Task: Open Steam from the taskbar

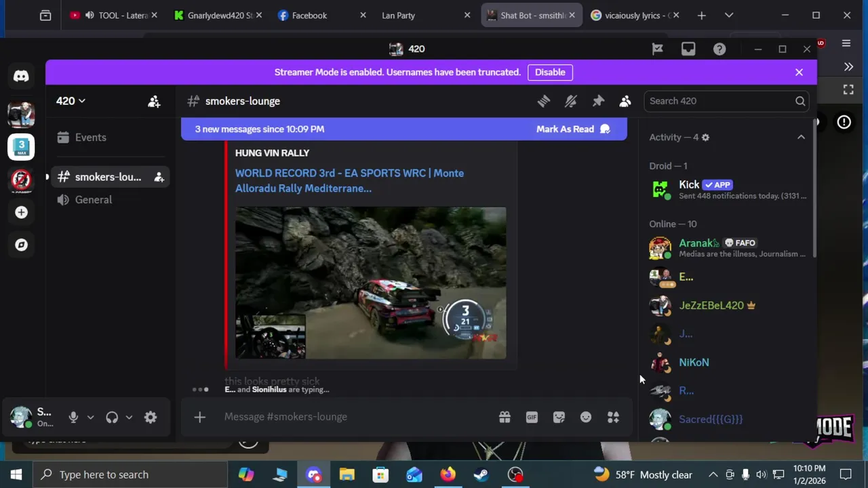Action: [x=481, y=474]
